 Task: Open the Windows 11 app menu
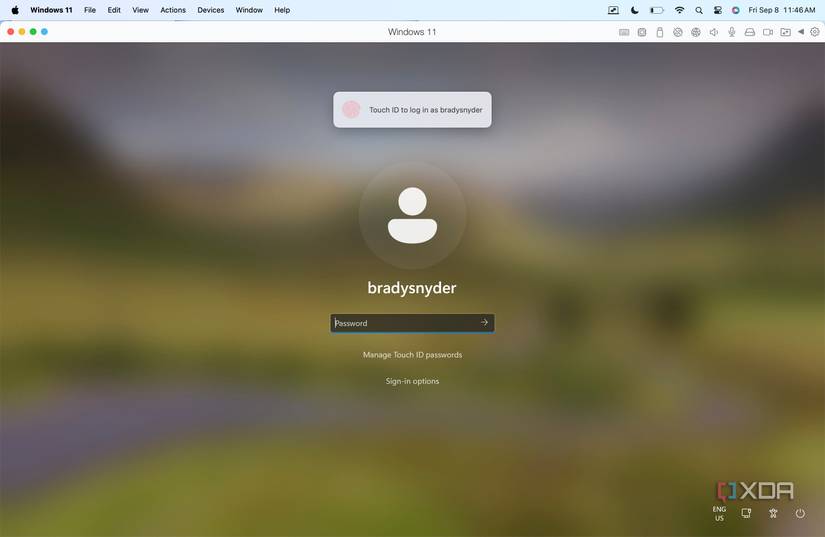click(x=51, y=10)
